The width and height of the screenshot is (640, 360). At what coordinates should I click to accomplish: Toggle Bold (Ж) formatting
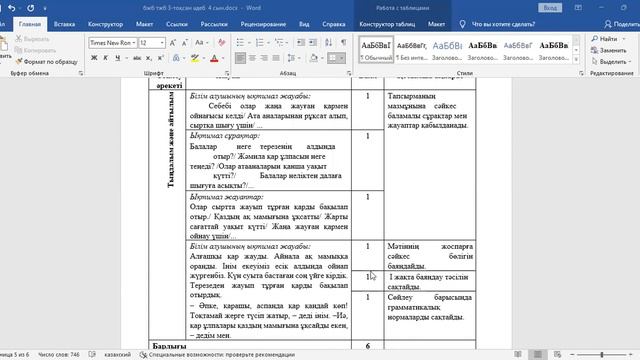pyautogui.click(x=94, y=58)
